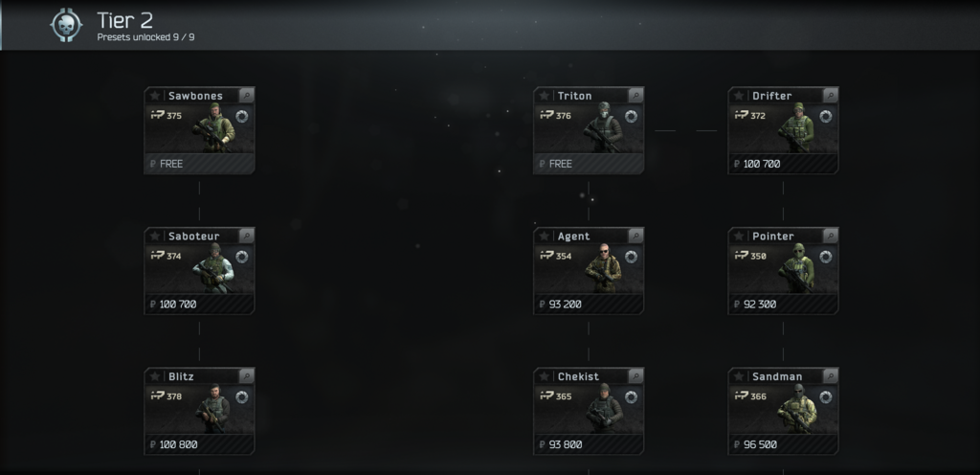Favorite the Sawbones preset with star
The image size is (980, 475).
[155, 96]
